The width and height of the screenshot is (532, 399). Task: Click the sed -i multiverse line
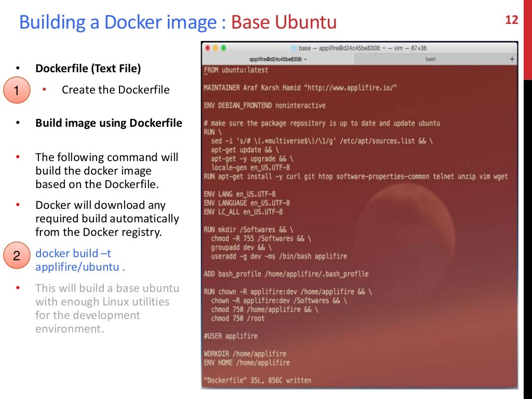tap(322, 141)
